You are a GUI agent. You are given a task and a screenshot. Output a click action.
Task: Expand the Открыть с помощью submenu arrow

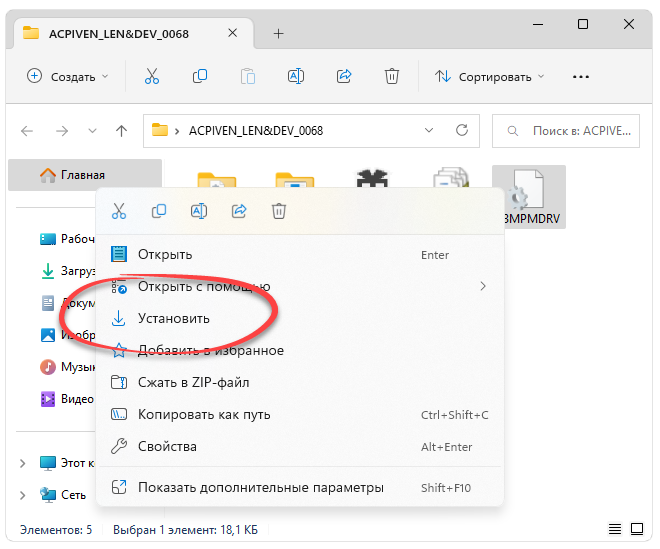[483, 286]
